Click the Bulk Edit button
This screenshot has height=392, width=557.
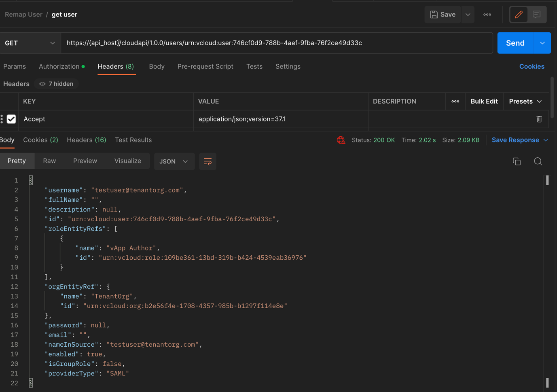(x=484, y=102)
